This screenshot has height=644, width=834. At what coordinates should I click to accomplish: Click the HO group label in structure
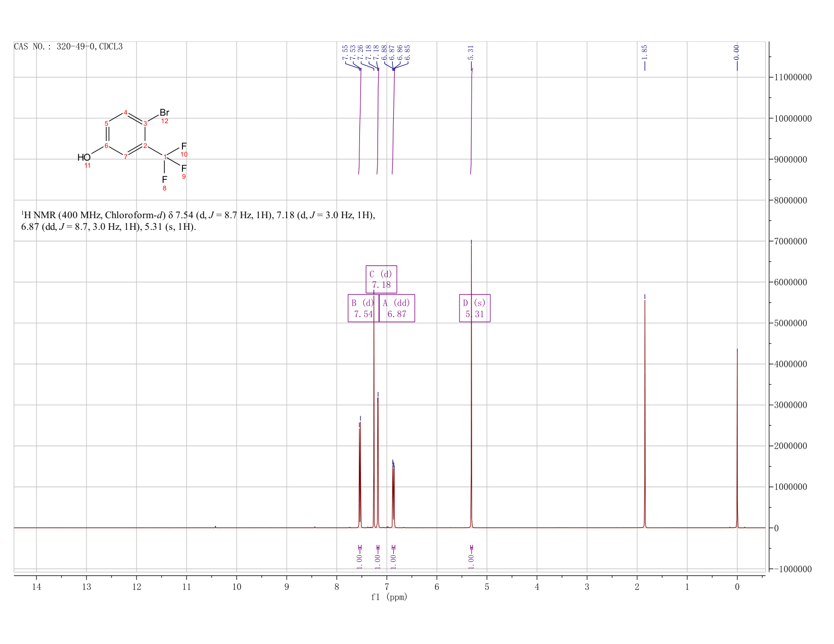[84, 158]
